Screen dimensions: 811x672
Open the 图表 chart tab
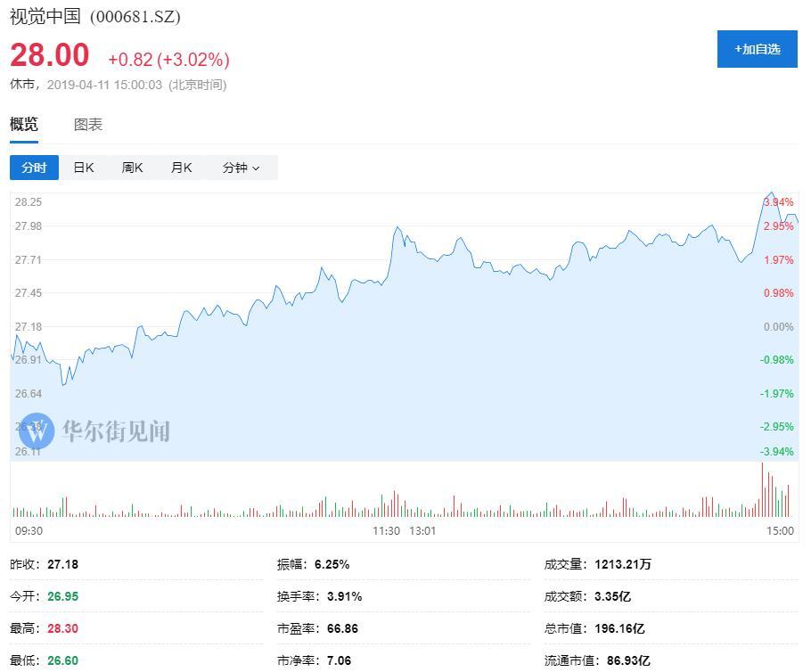pyautogui.click(x=87, y=125)
